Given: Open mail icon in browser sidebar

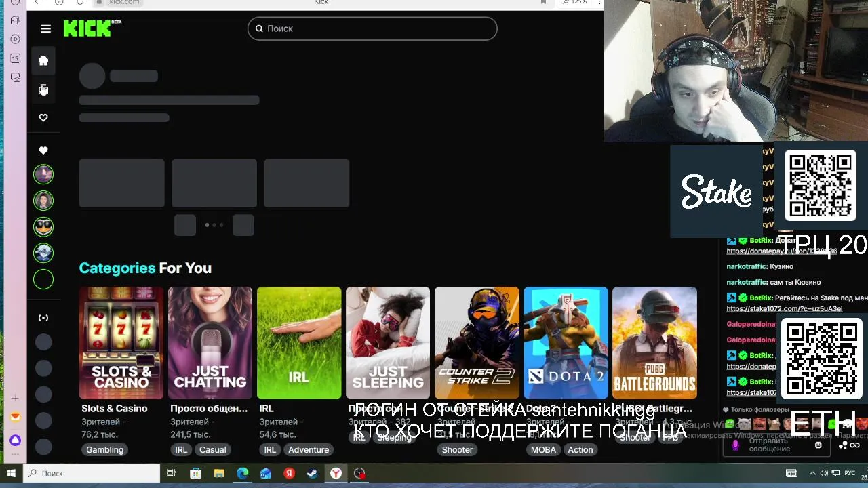Looking at the screenshot, I should 15,418.
